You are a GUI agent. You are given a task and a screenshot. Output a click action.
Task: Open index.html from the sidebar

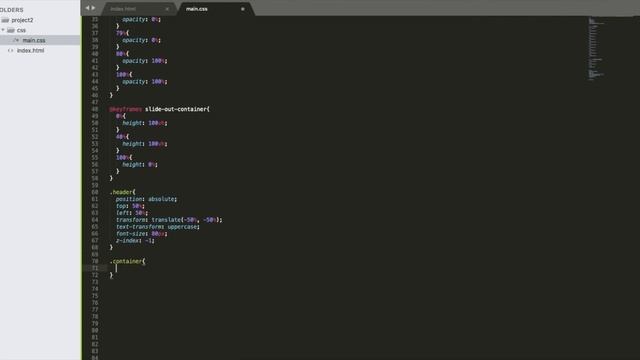click(x=31, y=50)
